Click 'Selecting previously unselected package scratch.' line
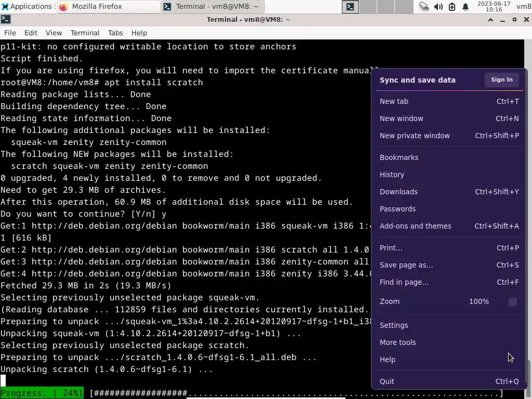 pyautogui.click(x=125, y=345)
